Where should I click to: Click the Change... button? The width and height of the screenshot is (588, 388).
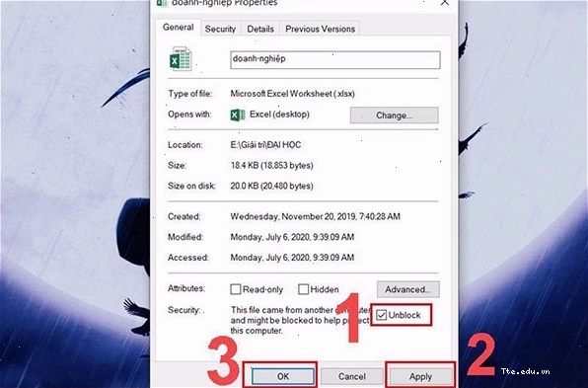click(394, 116)
